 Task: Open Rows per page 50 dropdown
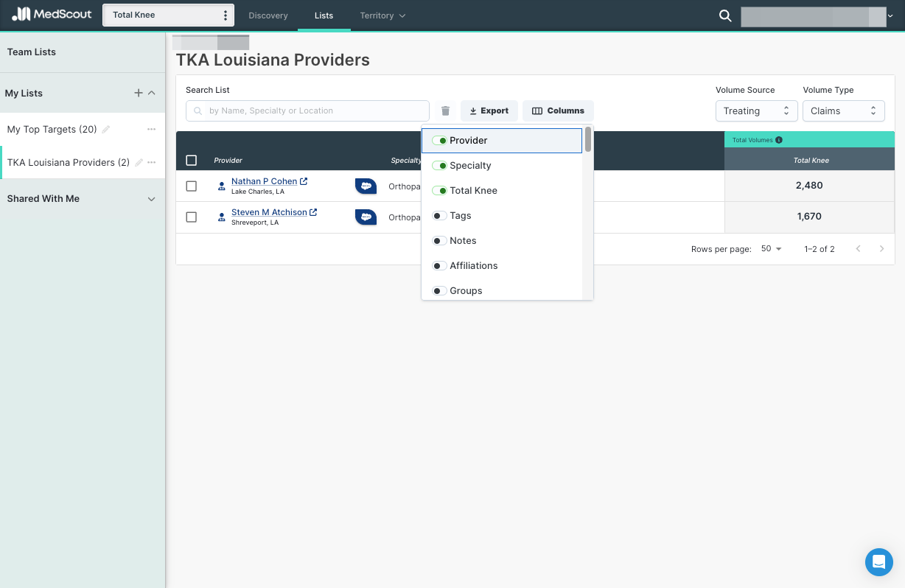(772, 249)
